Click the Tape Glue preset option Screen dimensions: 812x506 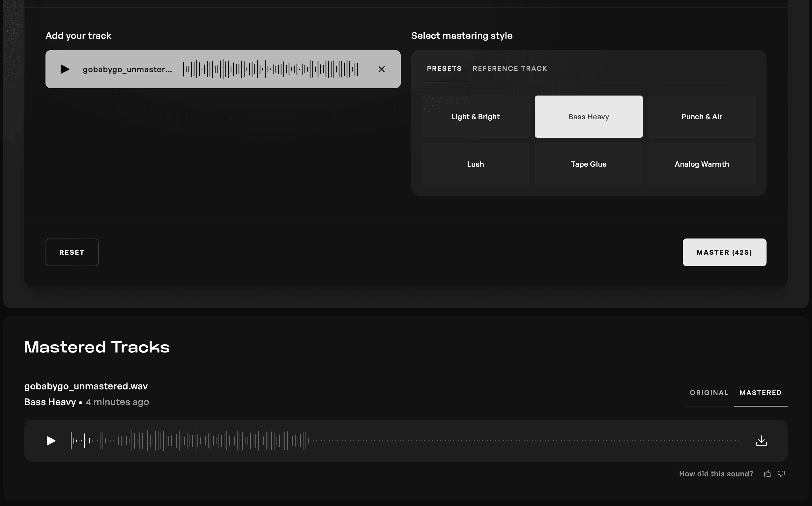coord(588,164)
